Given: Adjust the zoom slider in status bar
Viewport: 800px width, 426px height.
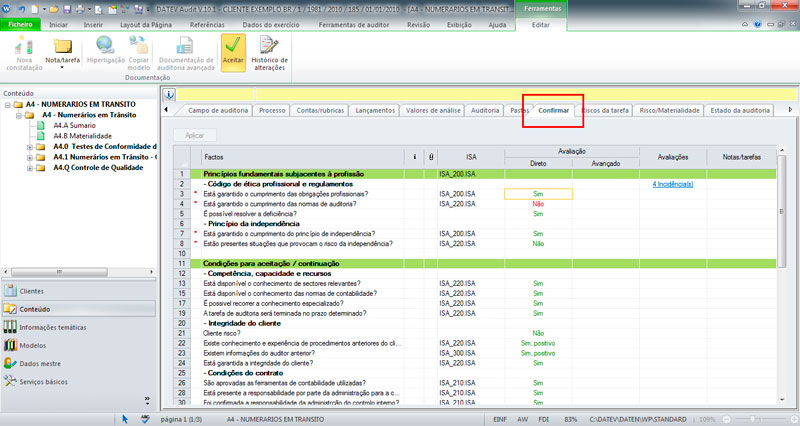Looking at the screenshot, I should 752,419.
